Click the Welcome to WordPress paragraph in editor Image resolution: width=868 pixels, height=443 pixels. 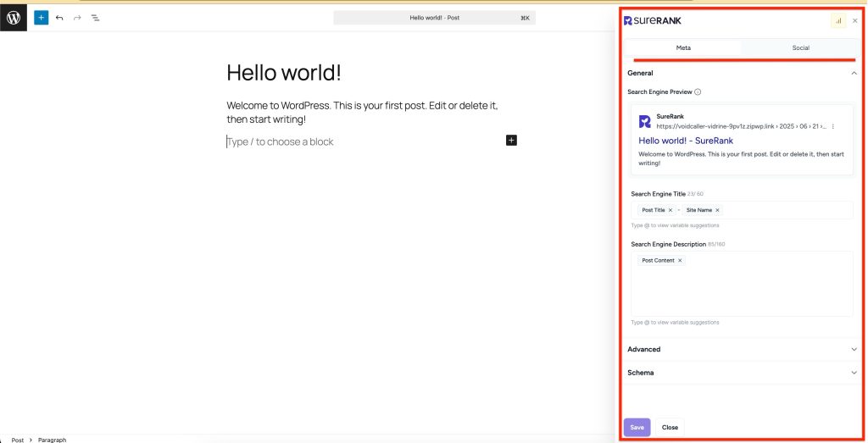click(363, 113)
